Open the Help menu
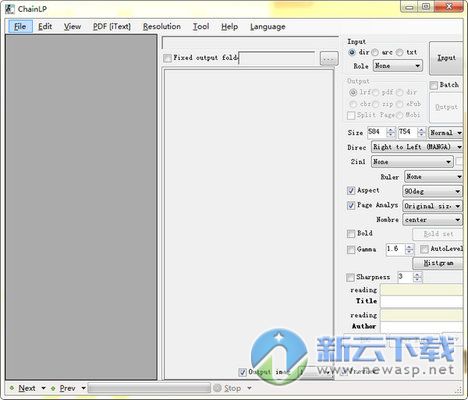468x400 pixels. tap(230, 27)
